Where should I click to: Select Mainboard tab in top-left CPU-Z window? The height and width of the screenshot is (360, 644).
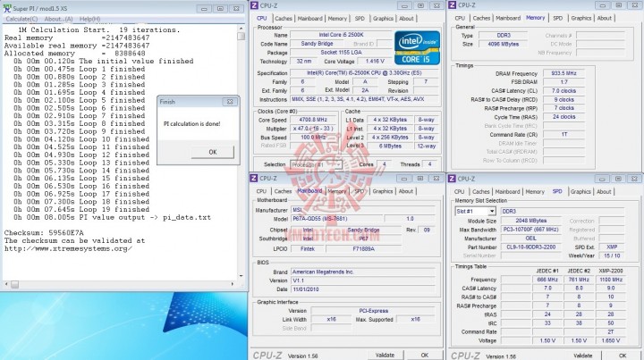pos(310,19)
